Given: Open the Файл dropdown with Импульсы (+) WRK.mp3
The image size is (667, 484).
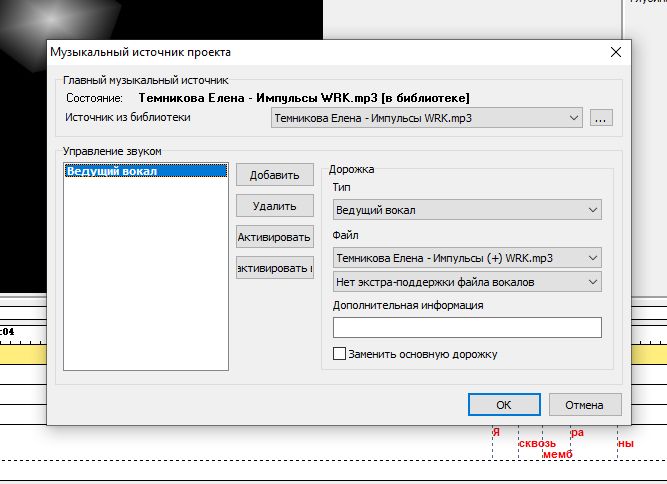Looking at the screenshot, I should [467, 258].
